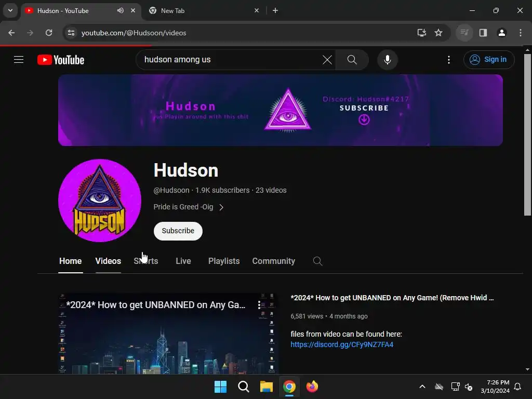This screenshot has width=532, height=399.
Task: Click '@Hudsoon' handle text
Action: click(x=171, y=190)
